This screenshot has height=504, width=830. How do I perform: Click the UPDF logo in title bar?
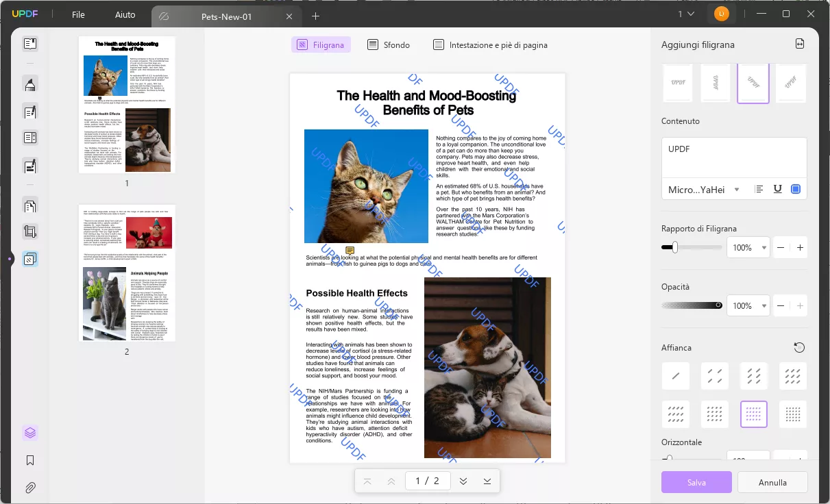[x=25, y=14]
